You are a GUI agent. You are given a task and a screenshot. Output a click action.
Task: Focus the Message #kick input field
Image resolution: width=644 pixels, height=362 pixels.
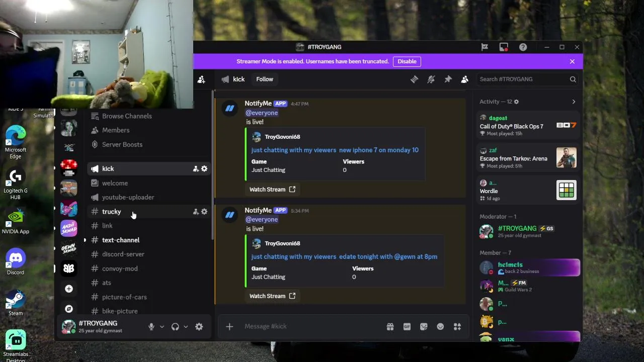tap(312, 327)
